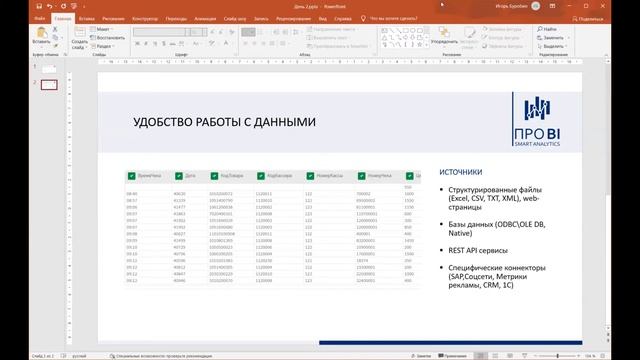Click Fit Slide to Window icon
This screenshot has width=640, height=360.
(x=603, y=356)
